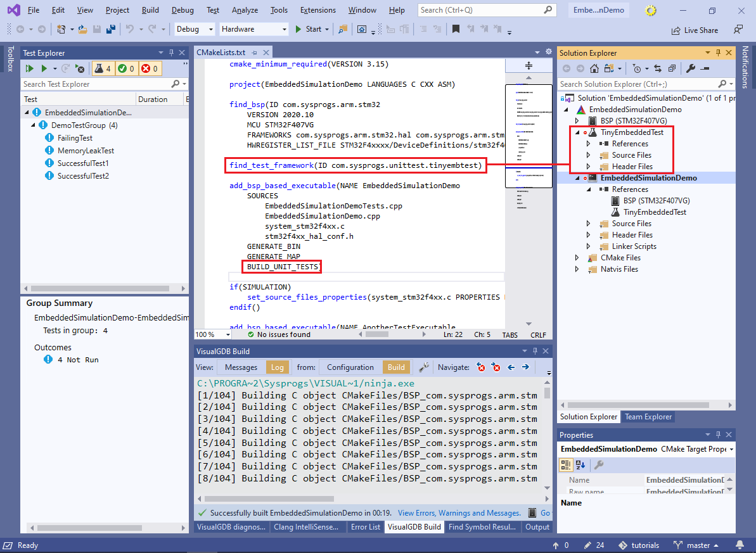756x553 pixels.
Task: Open the Build menu
Action: coord(150,10)
